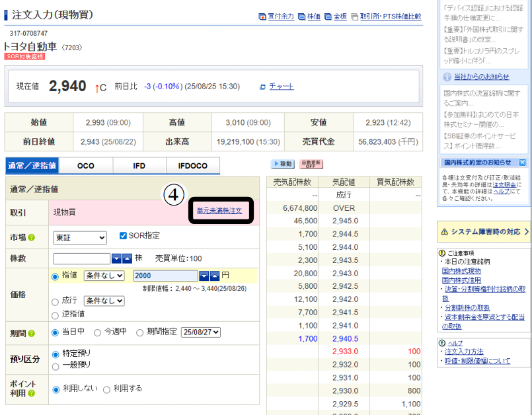Click the green help icon beside 期間

point(31,333)
